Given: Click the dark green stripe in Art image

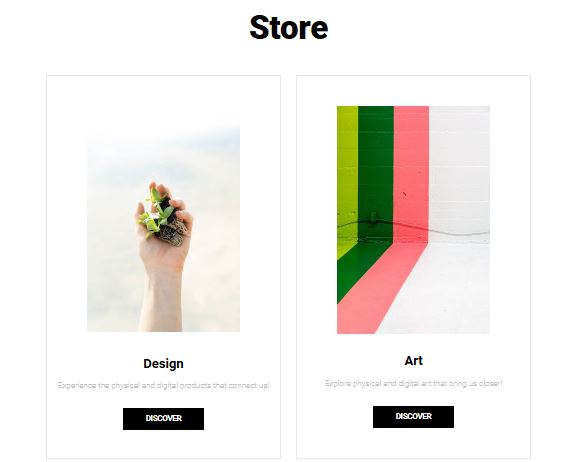Looking at the screenshot, I should click(375, 173).
